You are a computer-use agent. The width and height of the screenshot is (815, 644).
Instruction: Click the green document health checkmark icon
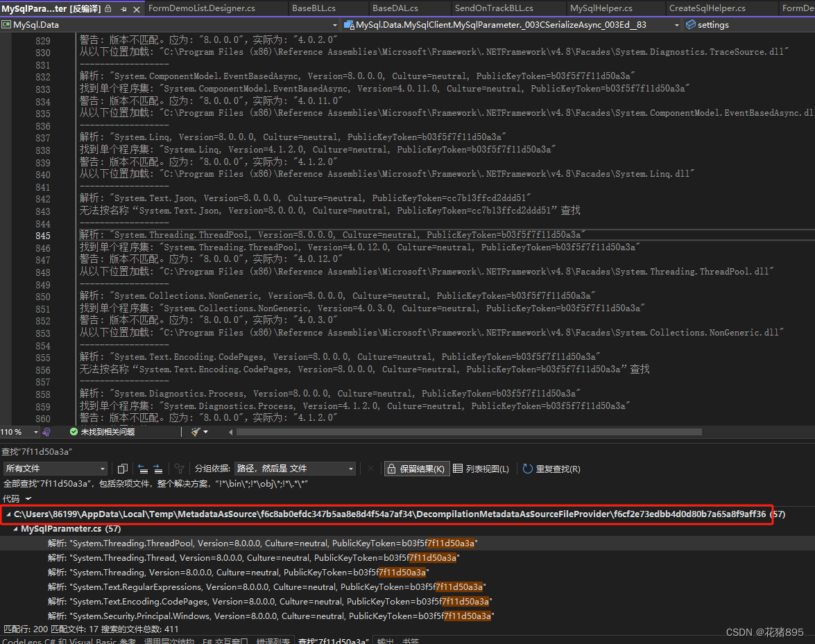pos(73,431)
